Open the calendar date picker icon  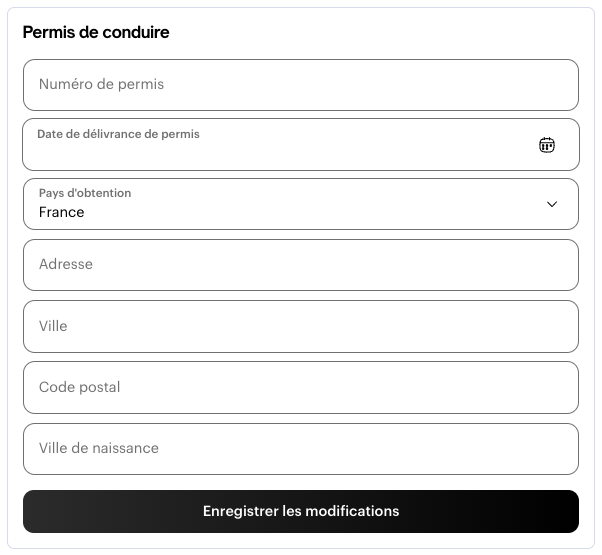547,145
